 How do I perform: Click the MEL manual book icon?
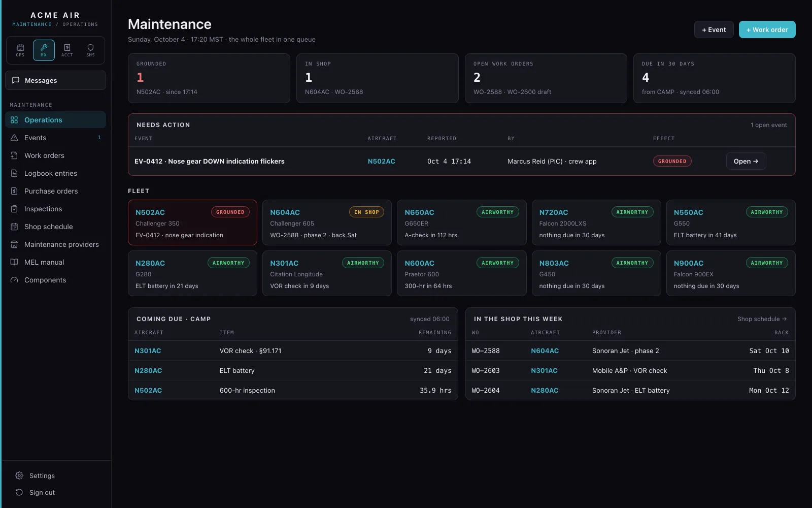tap(14, 262)
